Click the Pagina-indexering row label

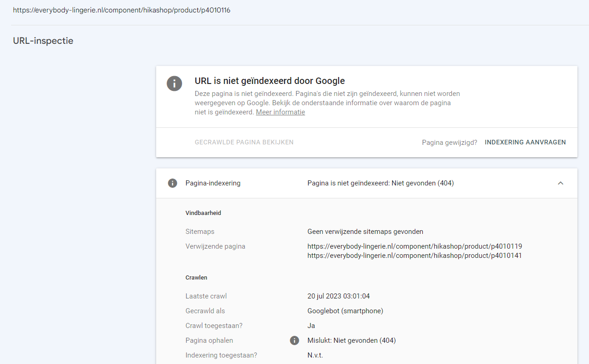pos(213,183)
